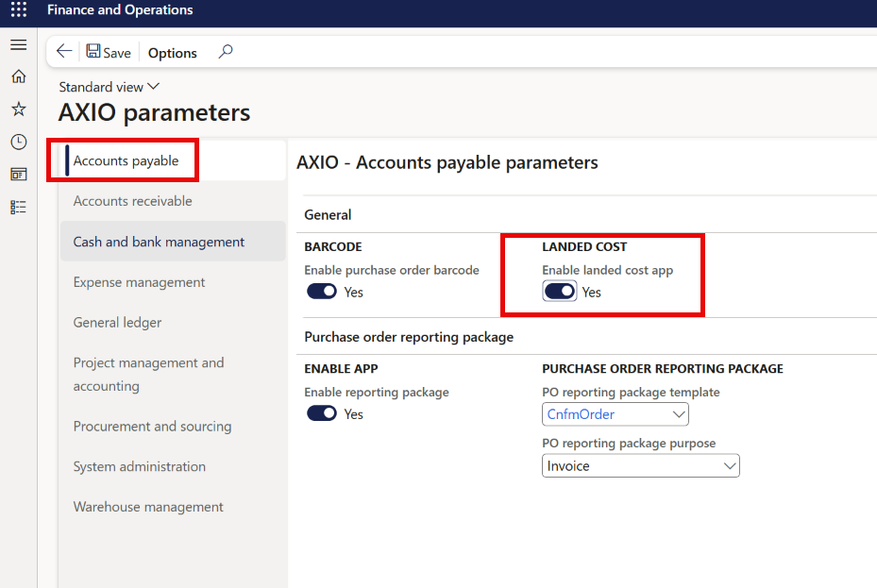Turn off Enable reporting package toggle
Image resolution: width=877 pixels, height=588 pixels.
[x=322, y=414]
